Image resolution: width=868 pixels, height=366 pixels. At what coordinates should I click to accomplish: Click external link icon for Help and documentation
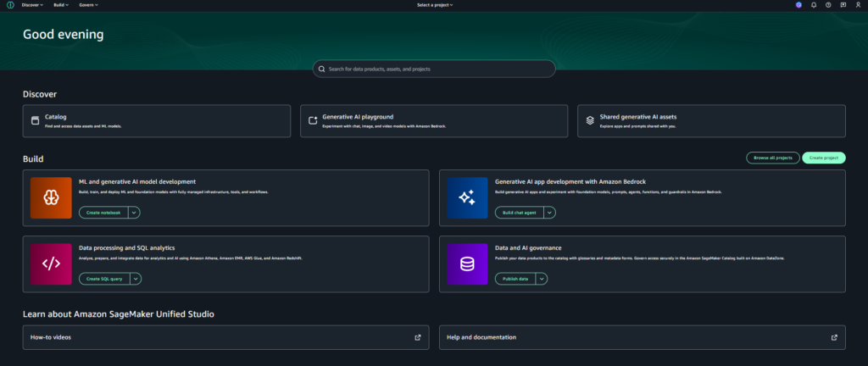[x=834, y=337]
